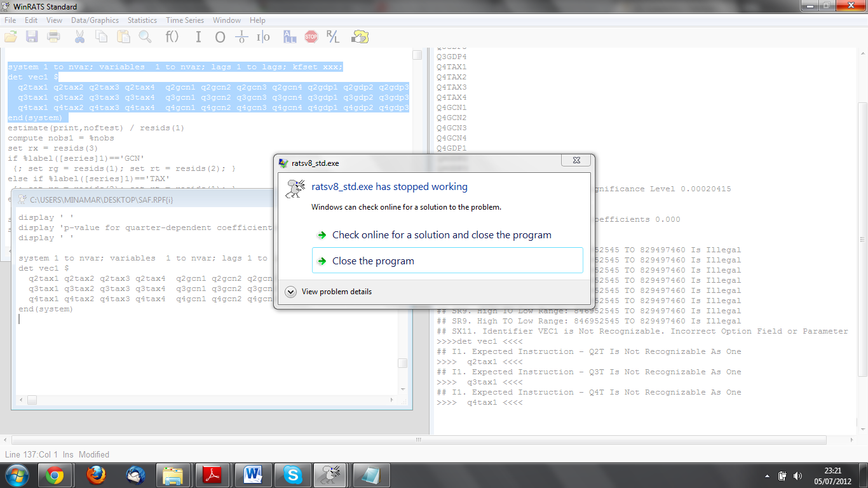This screenshot has width=868, height=488.
Task: Open the Statistics menu
Action: 142,20
